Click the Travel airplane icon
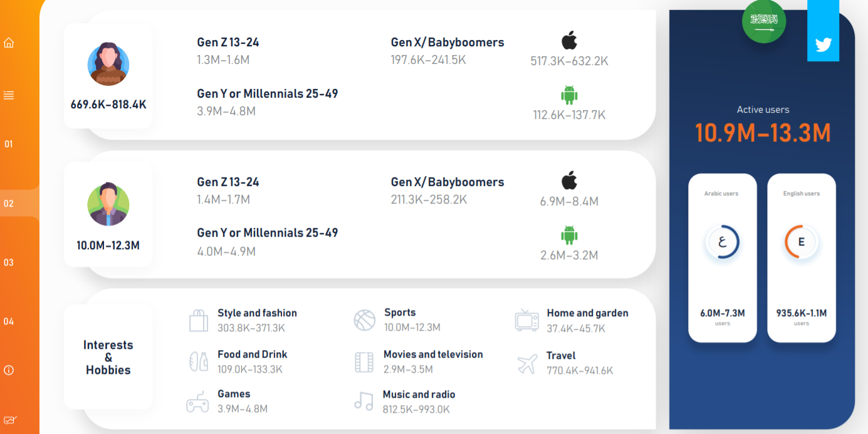 (527, 364)
